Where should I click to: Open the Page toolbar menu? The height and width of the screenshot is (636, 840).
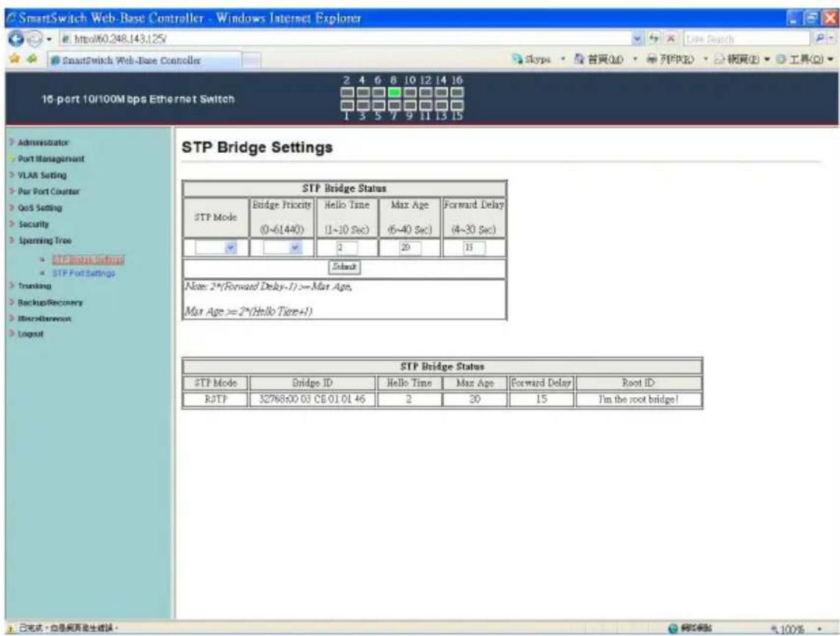click(742, 59)
